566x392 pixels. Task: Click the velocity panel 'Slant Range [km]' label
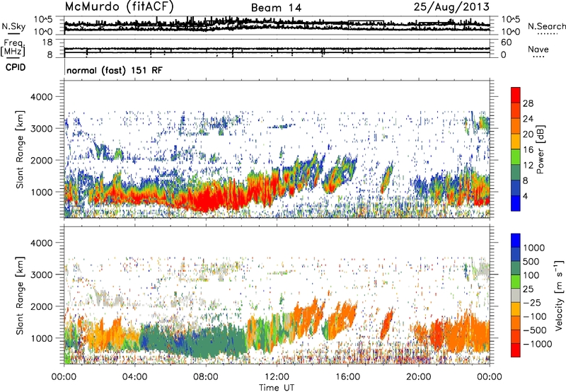(20, 296)
